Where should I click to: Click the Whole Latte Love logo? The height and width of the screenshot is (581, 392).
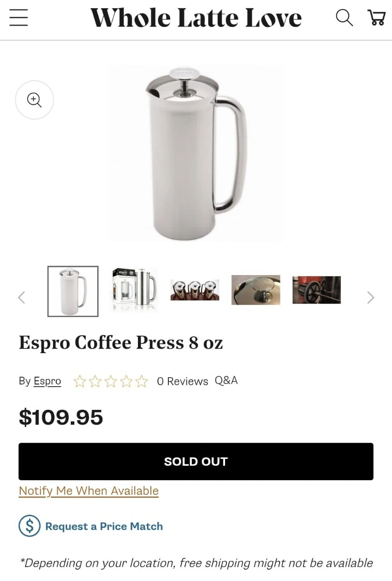[x=196, y=18]
